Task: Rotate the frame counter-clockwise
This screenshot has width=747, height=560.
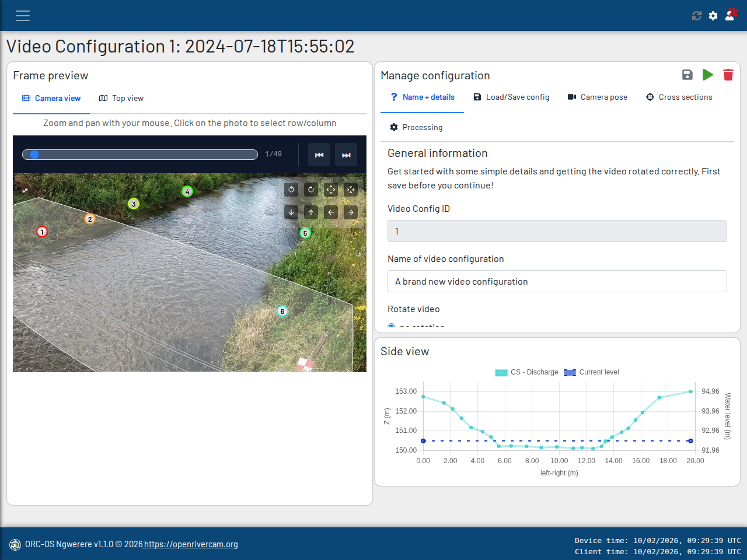Action: (291, 189)
